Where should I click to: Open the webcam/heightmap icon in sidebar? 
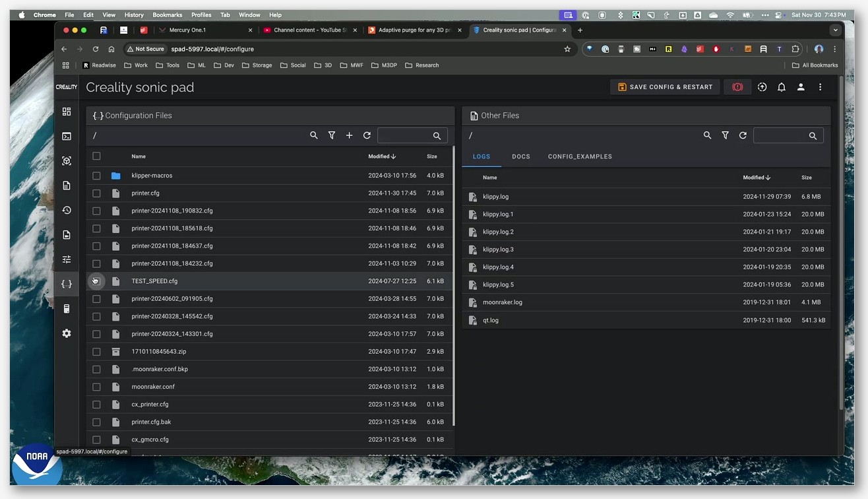click(67, 161)
